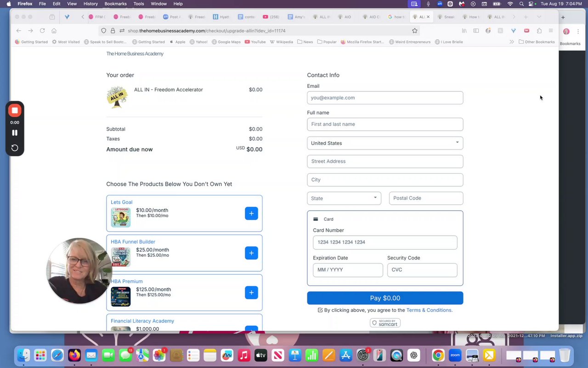Viewport: 588px width, 368px height.
Task: Reload the checkout page
Action: [x=42, y=31]
